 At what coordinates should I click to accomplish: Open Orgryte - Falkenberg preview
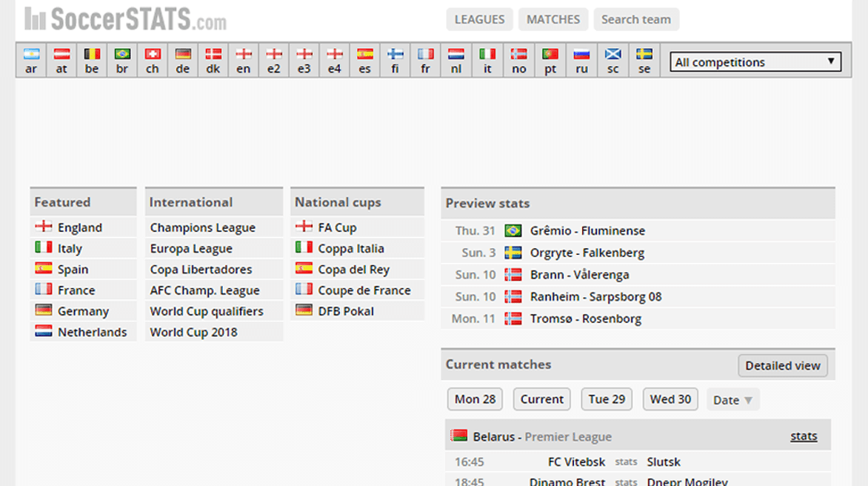pyautogui.click(x=587, y=253)
